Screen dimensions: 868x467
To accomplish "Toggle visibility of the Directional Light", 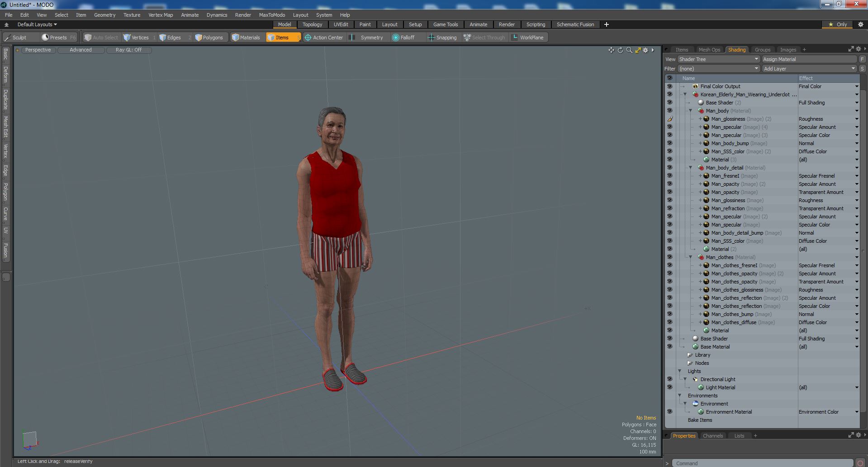I will (669, 379).
